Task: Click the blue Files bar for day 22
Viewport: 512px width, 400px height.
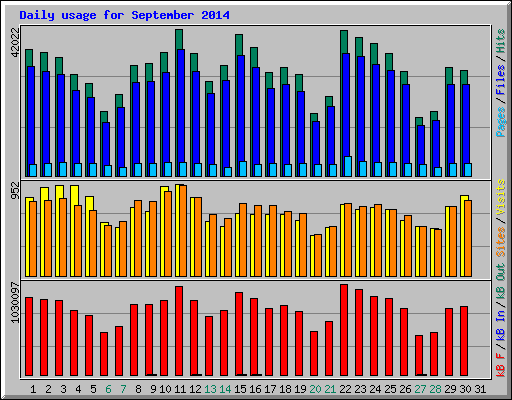Action: click(346, 105)
